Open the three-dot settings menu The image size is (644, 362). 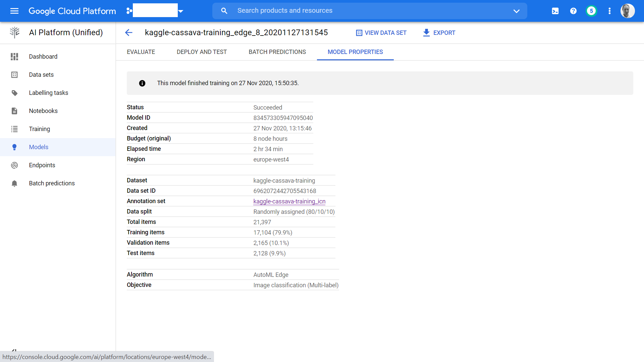[609, 11]
